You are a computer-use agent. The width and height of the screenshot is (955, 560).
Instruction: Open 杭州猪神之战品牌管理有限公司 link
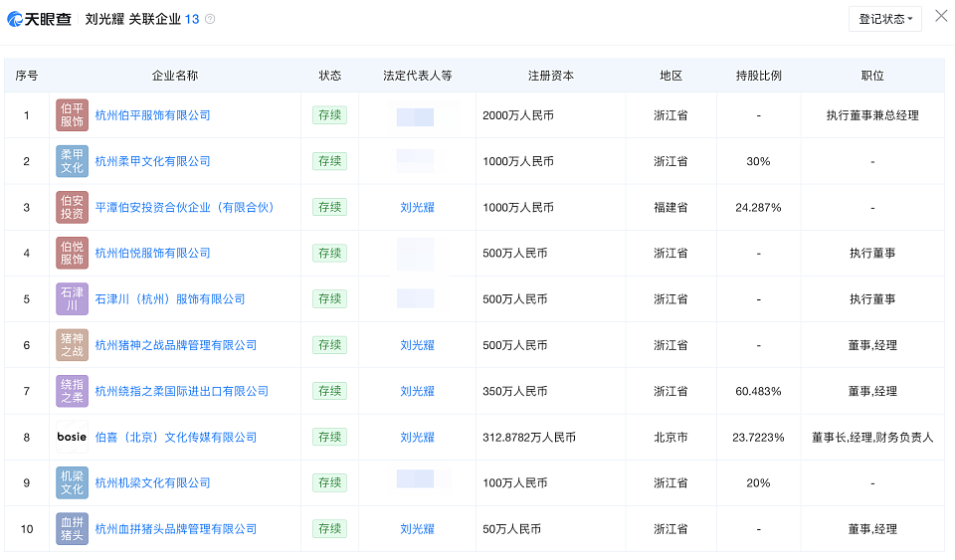175,345
